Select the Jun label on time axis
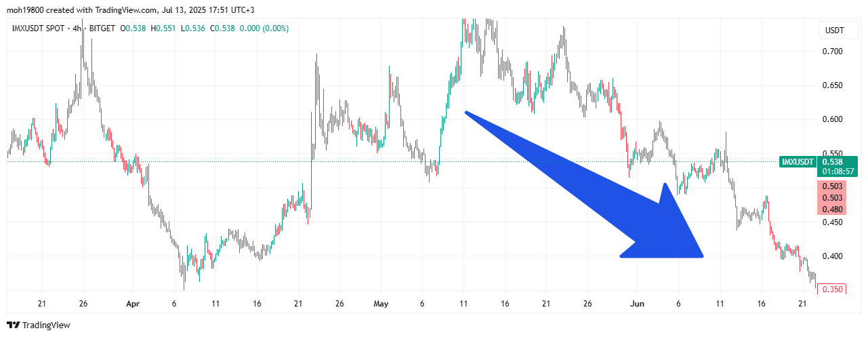This screenshot has height=337, width=868. point(637,304)
